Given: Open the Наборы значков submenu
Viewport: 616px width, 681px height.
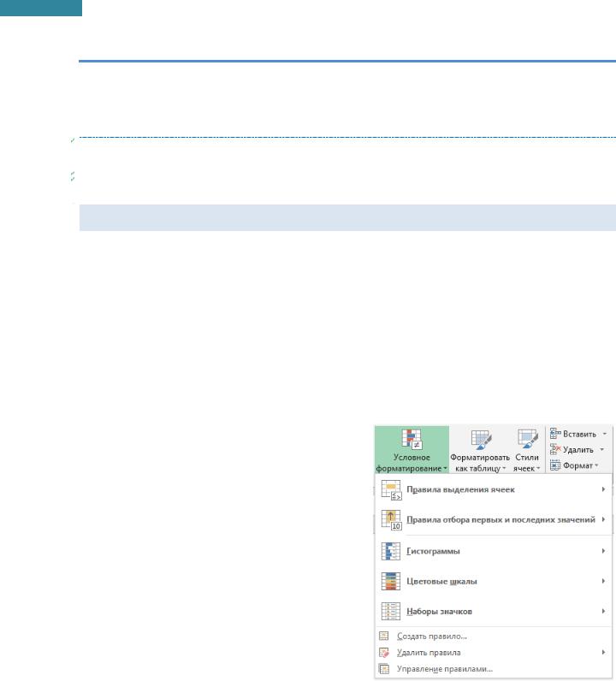Looking at the screenshot, I should [x=493, y=611].
